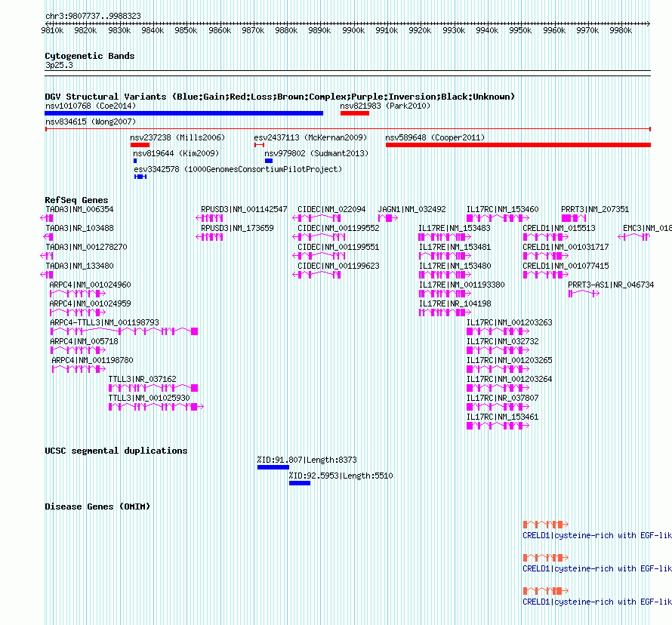Select the 3p25.3 band label
The width and height of the screenshot is (672, 625).
(x=59, y=65)
